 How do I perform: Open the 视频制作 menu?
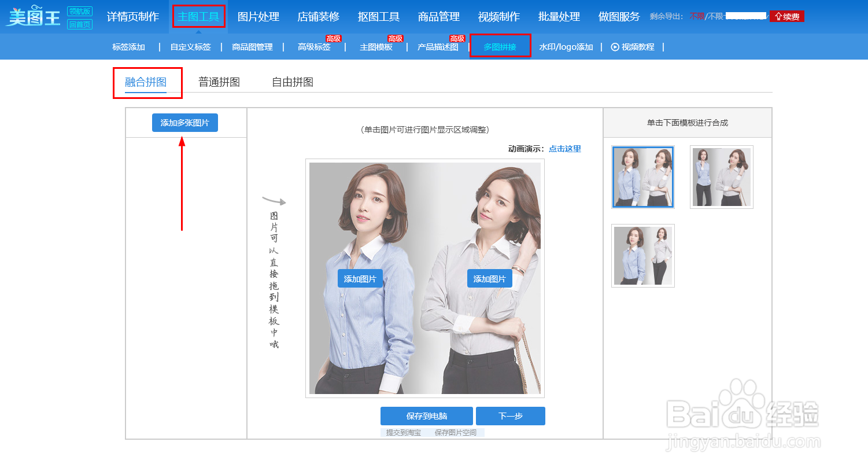pyautogui.click(x=498, y=17)
